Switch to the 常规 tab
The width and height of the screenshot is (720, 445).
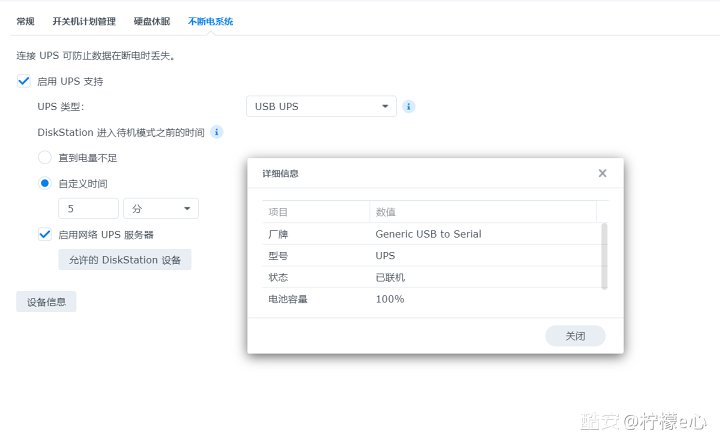25,21
